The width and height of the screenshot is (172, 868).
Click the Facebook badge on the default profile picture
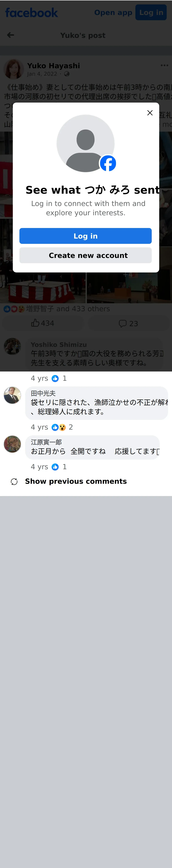click(x=108, y=163)
